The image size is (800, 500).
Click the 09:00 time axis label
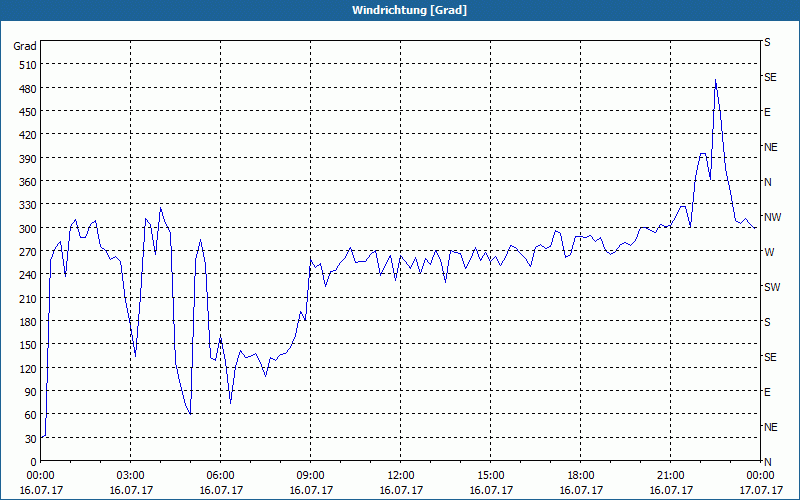point(310,476)
